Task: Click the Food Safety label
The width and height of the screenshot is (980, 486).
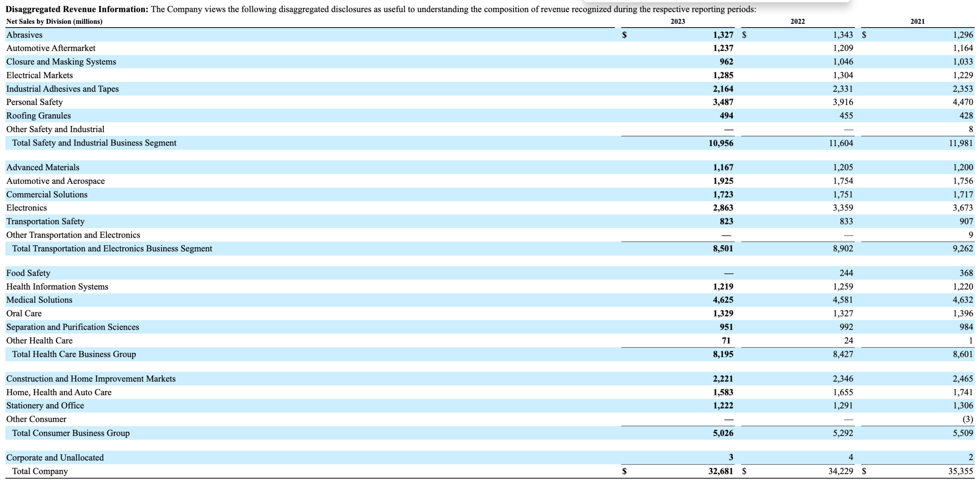Action: pos(28,273)
